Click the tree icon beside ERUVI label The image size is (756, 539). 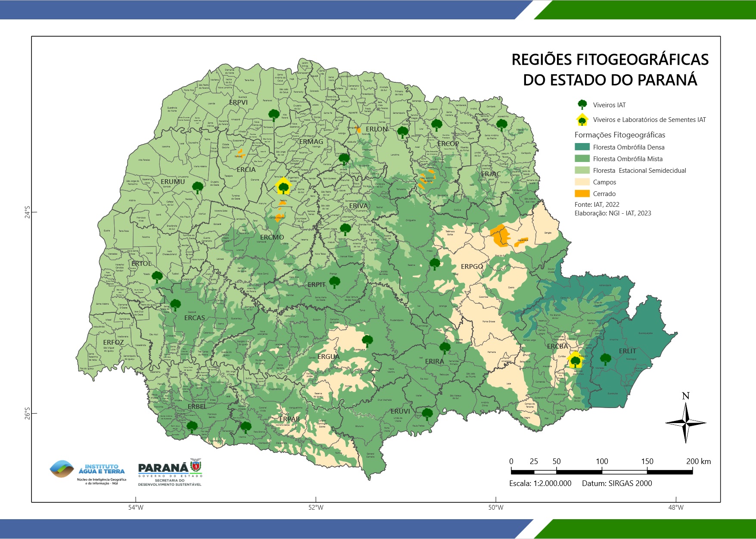[427, 414]
